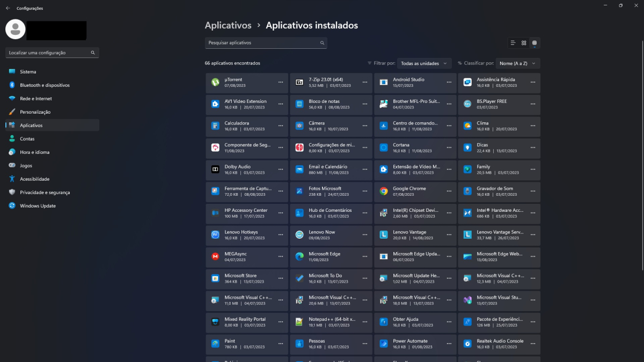This screenshot has height=362, width=644.
Task: Open Jogos settings
Action: [x=52, y=166]
